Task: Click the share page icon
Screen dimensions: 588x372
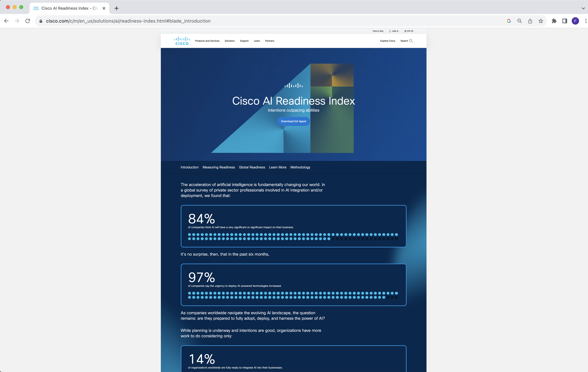Action: (530, 21)
